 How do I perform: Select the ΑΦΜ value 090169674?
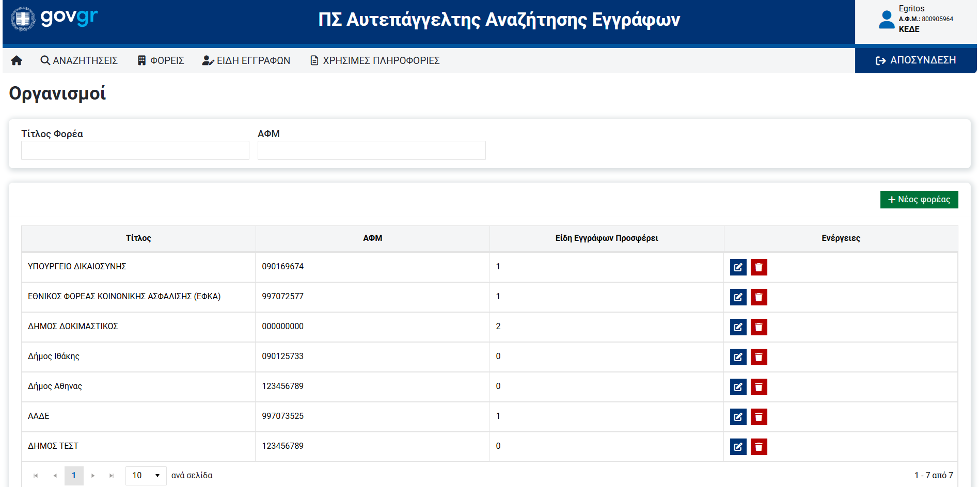283,267
